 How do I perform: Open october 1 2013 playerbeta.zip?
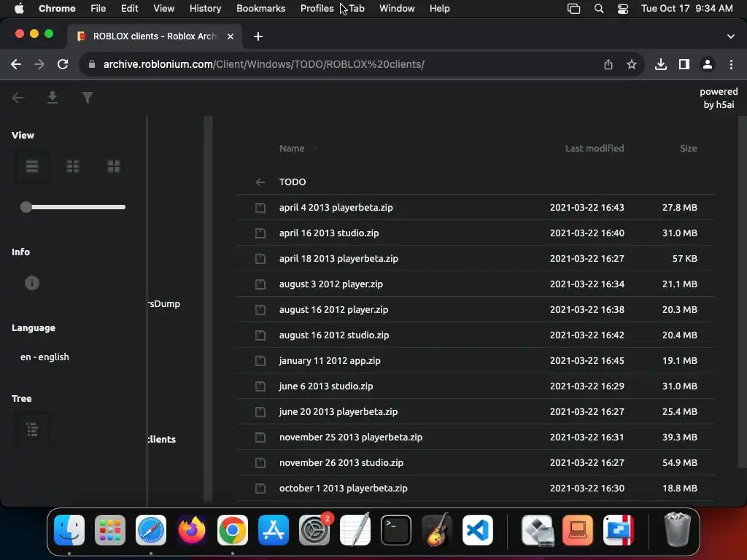[475, 488]
